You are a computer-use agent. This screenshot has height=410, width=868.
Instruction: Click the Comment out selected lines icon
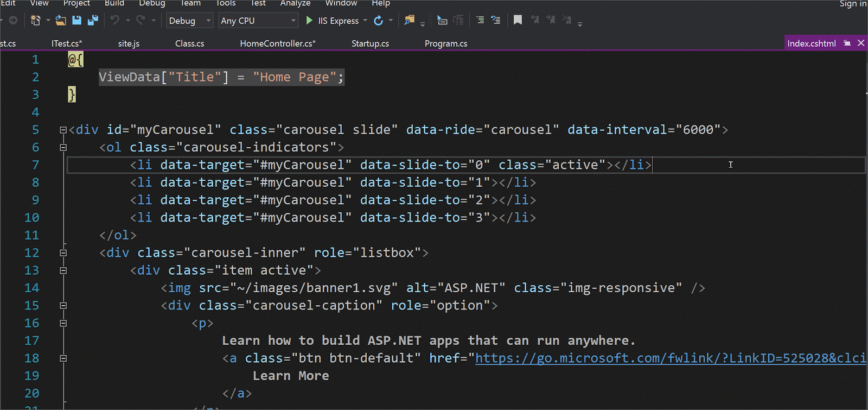(480, 20)
